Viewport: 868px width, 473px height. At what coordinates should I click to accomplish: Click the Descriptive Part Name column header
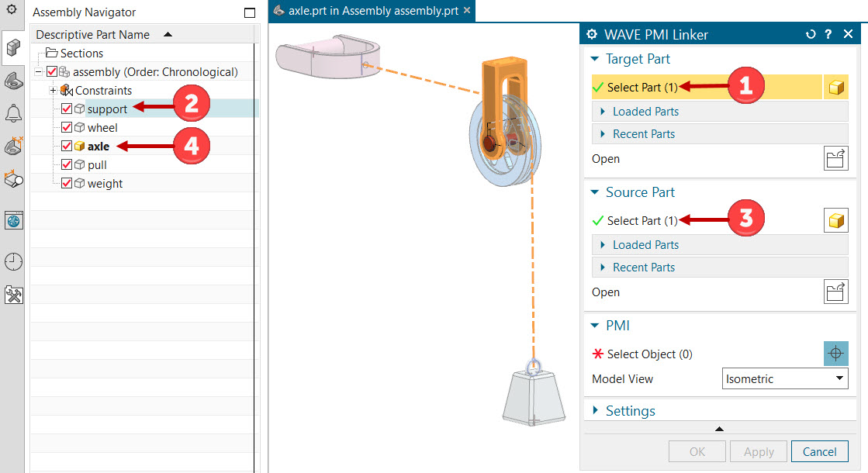tap(93, 35)
